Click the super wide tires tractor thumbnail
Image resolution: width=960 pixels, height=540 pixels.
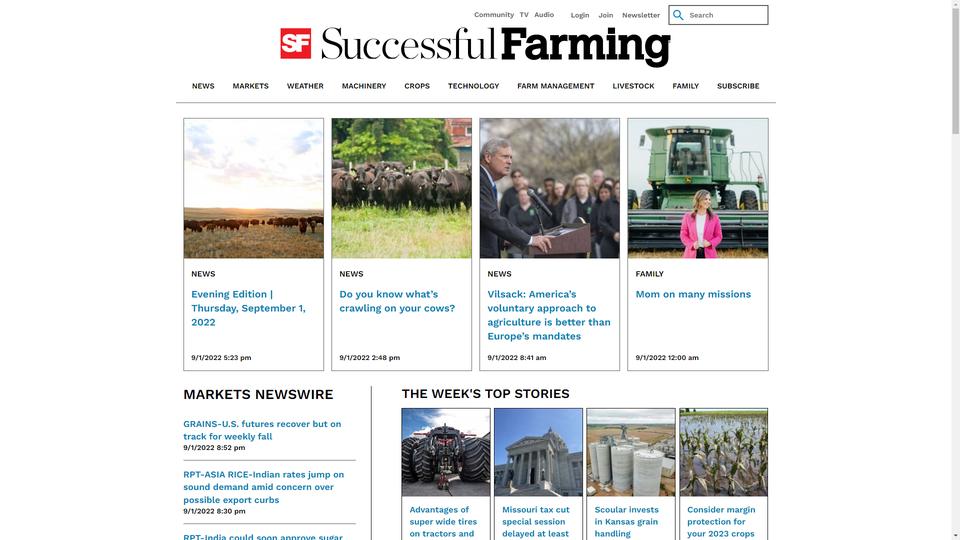pyautogui.click(x=446, y=452)
